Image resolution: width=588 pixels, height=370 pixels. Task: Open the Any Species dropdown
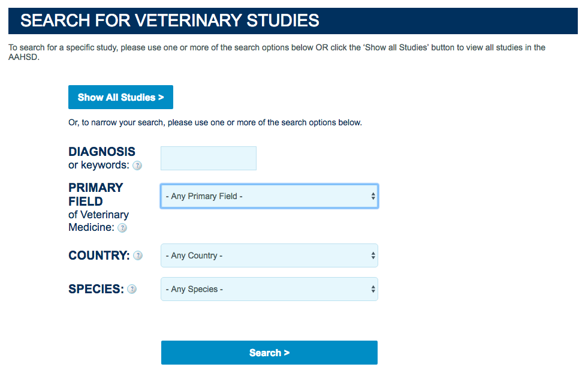point(269,289)
